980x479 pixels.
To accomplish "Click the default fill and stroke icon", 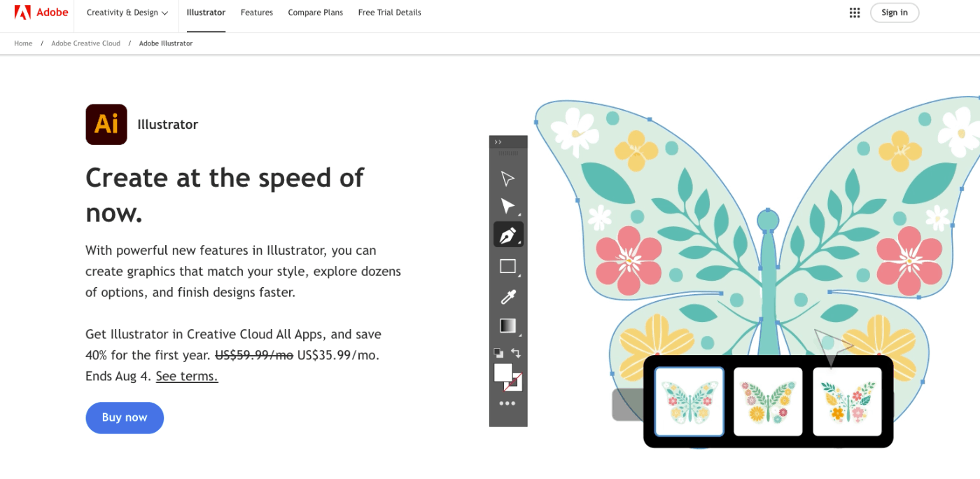I will [498, 353].
